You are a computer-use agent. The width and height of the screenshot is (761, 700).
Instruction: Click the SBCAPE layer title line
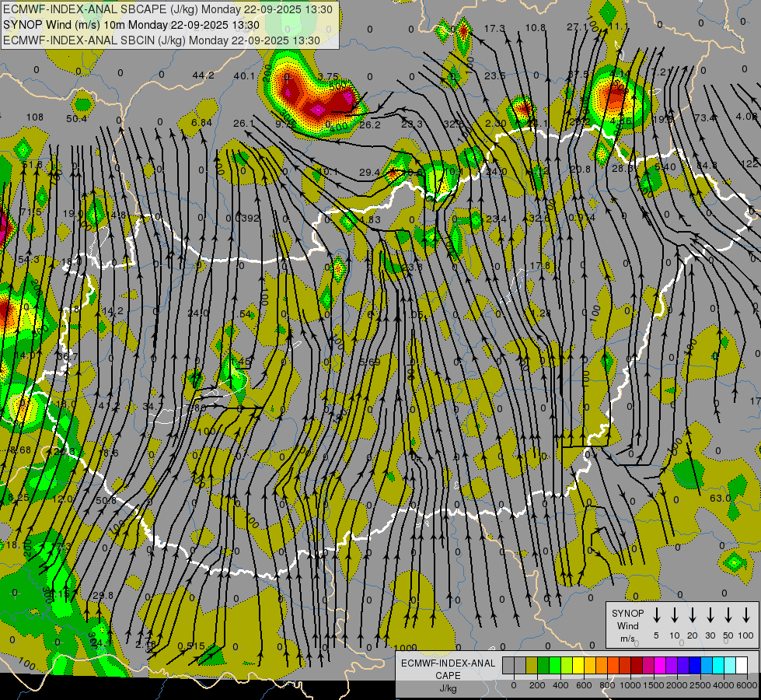(168, 10)
